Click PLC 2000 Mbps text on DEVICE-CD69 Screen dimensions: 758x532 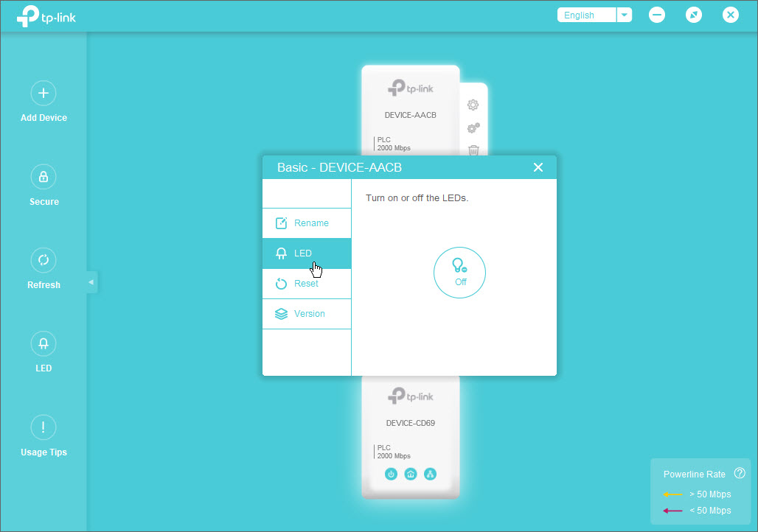tap(394, 452)
